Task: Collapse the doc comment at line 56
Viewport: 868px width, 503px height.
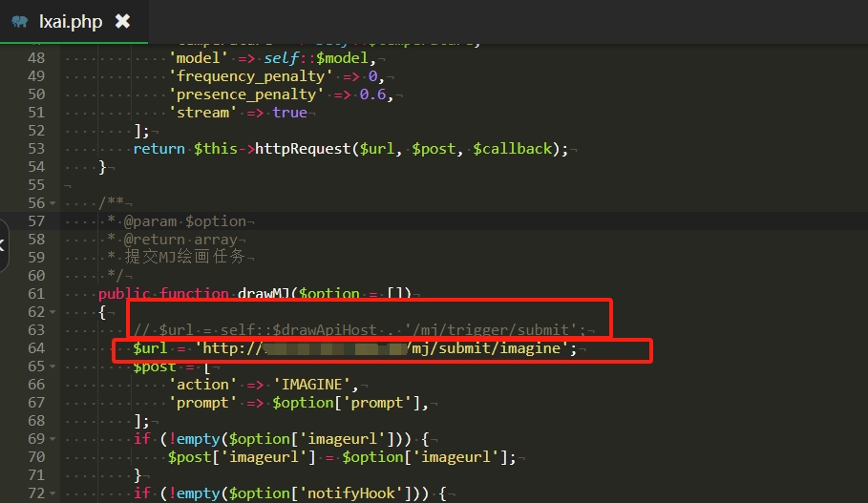Action: [x=52, y=203]
